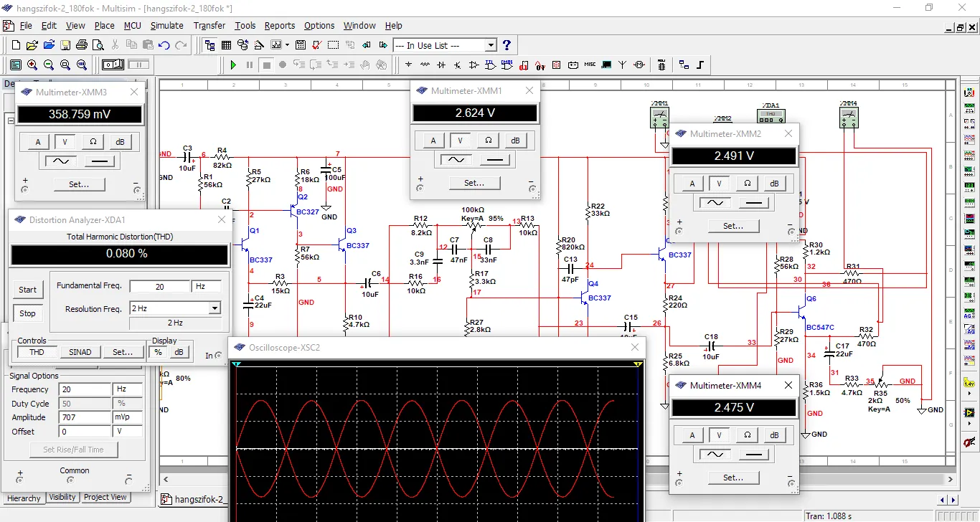This screenshot has height=522, width=980.
Task: Click Stop in Distortion Analyzer
Action: 27,313
